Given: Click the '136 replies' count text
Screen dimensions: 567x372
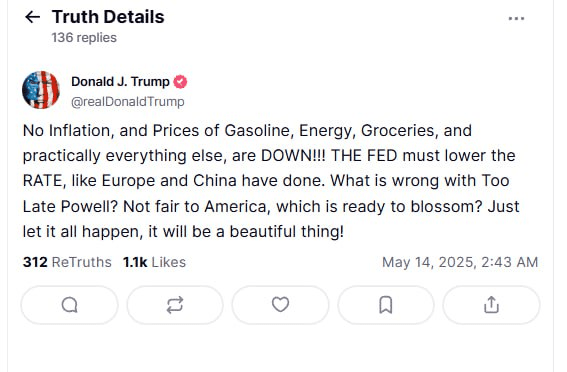Looking at the screenshot, I should tap(84, 38).
